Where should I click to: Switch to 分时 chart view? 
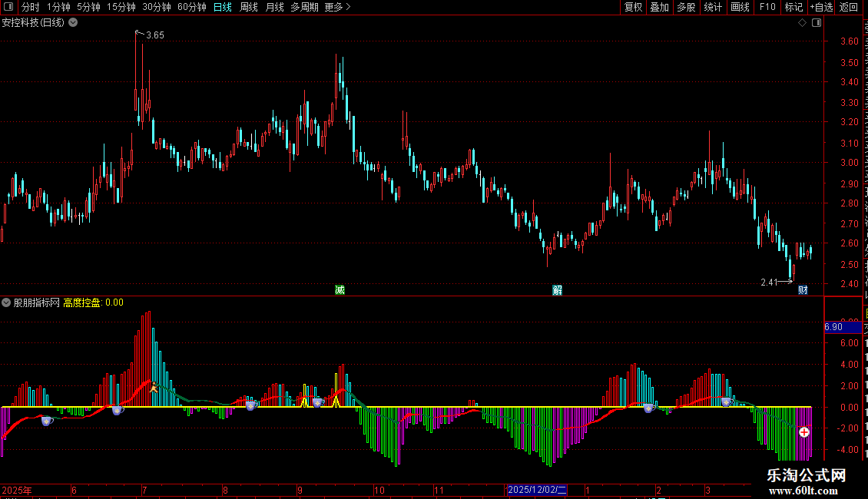tap(31, 7)
